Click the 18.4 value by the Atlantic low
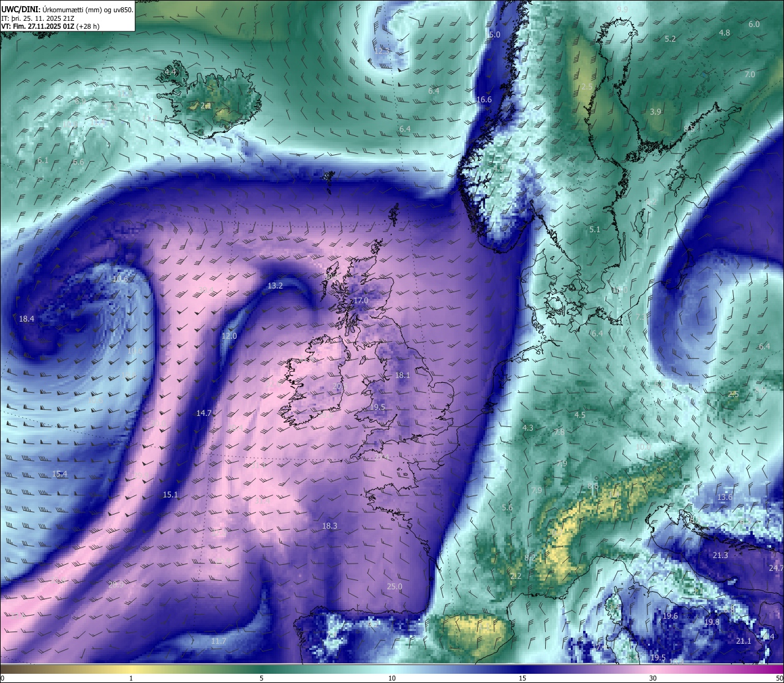This screenshot has width=784, height=683. (x=27, y=319)
